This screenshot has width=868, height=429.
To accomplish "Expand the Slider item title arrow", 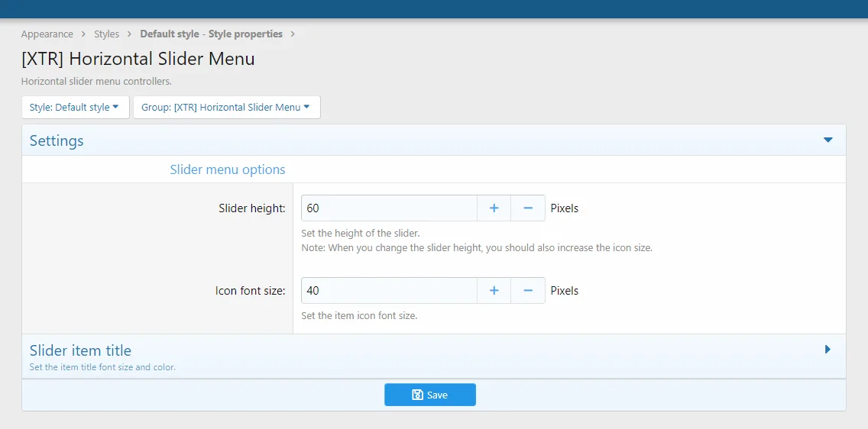I will (x=828, y=350).
